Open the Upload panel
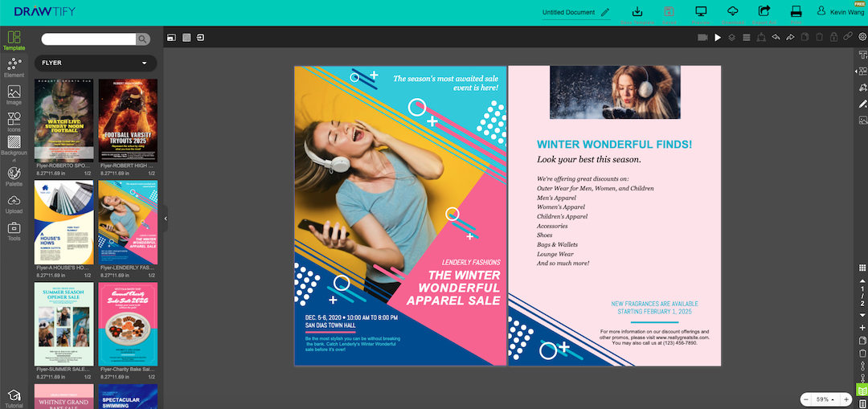868x409 pixels. coord(14,204)
